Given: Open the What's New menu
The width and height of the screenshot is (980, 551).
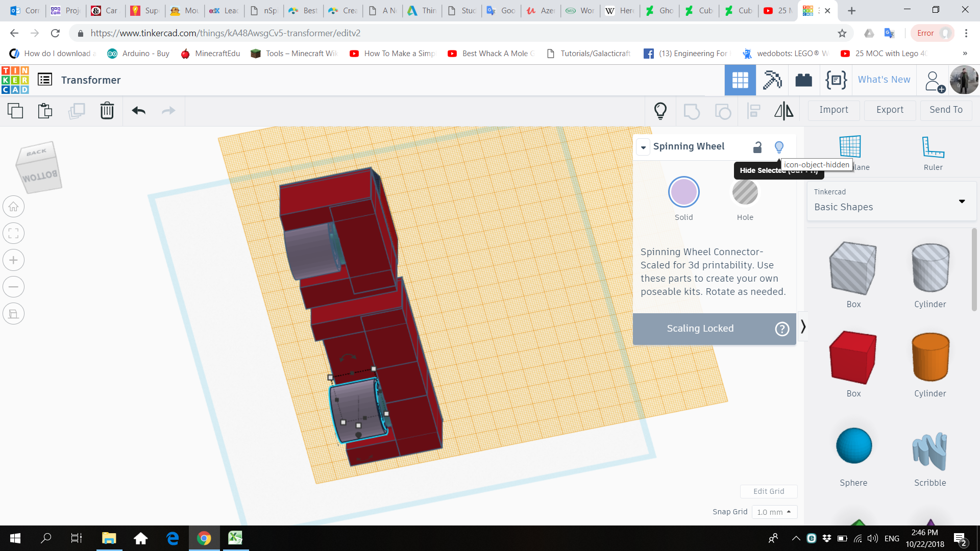Looking at the screenshot, I should (x=884, y=80).
